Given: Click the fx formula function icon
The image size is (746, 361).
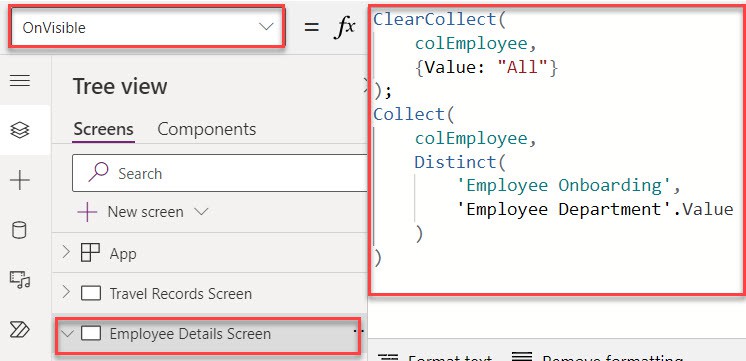Looking at the screenshot, I should click(x=344, y=27).
